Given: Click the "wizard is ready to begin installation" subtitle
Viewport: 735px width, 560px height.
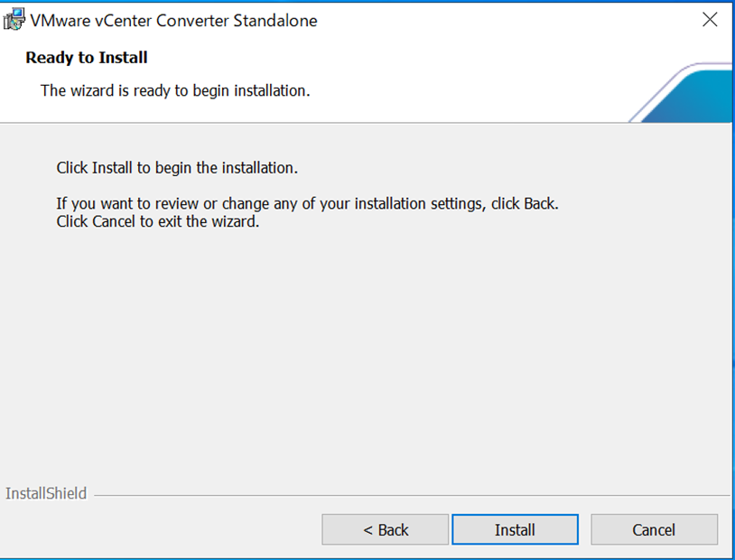Looking at the screenshot, I should tap(175, 90).
